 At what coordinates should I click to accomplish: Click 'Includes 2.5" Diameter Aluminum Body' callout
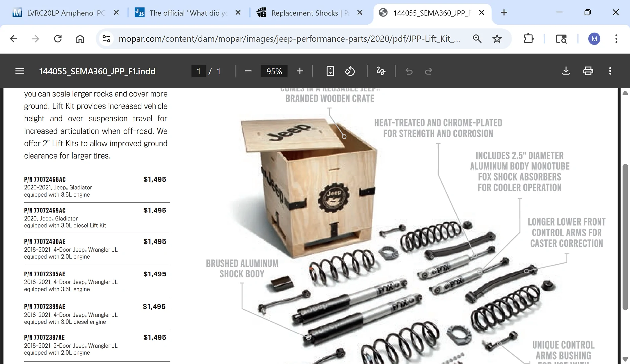coord(520,172)
